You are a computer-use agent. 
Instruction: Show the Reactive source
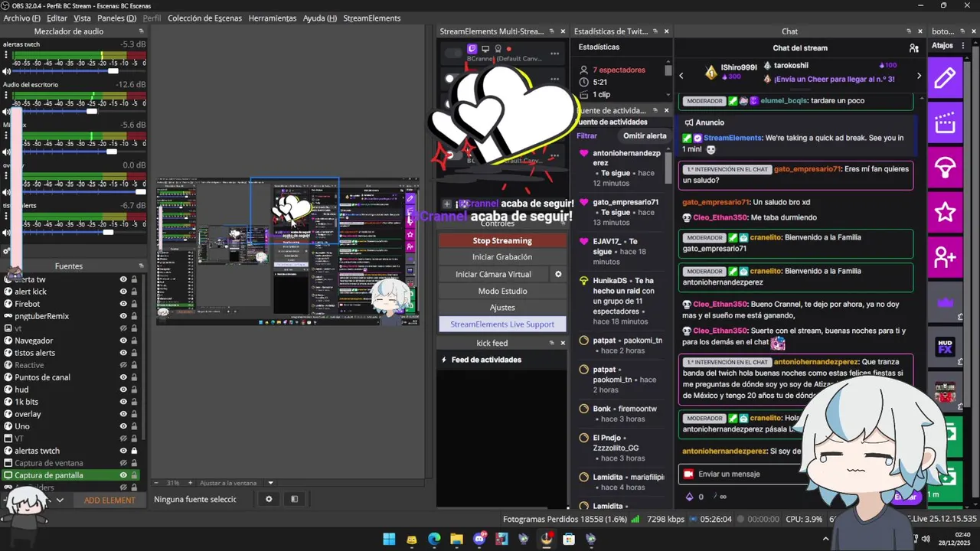(123, 365)
